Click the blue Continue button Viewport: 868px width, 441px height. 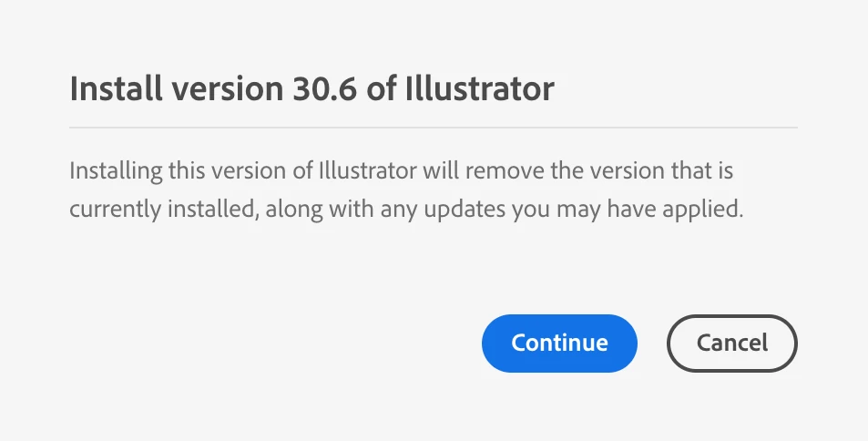559,343
